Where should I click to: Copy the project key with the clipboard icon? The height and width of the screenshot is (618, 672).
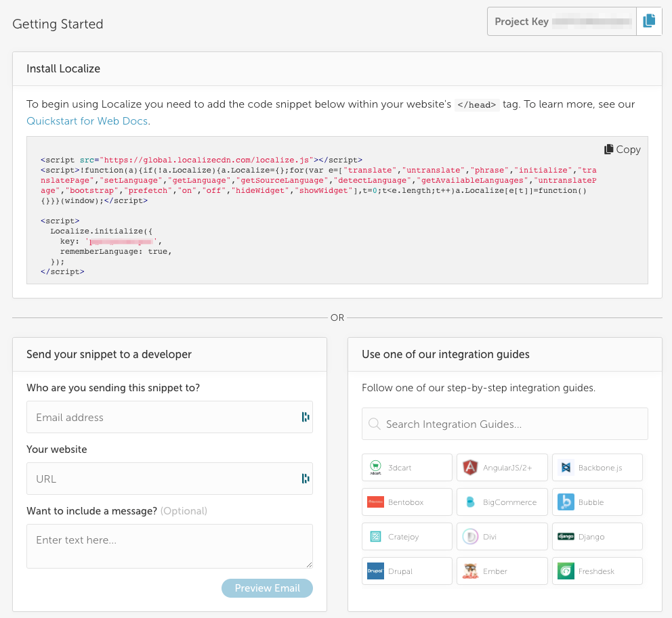point(649,21)
